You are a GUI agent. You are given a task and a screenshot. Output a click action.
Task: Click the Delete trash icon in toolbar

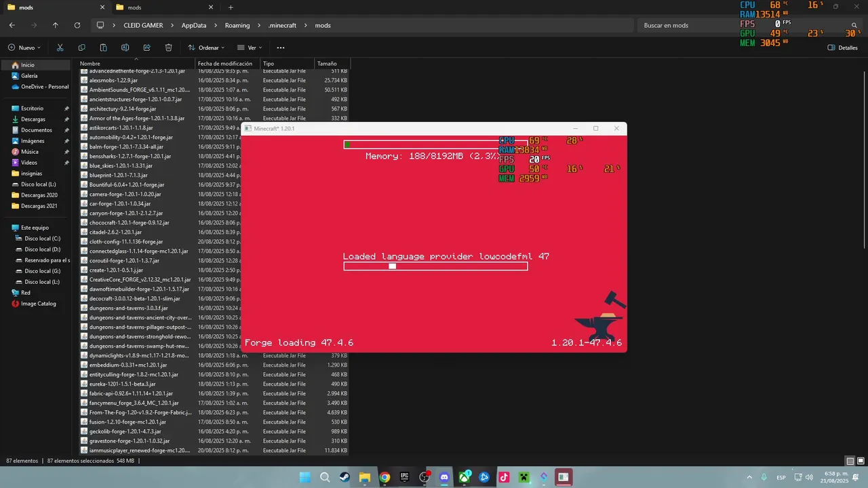pos(168,47)
